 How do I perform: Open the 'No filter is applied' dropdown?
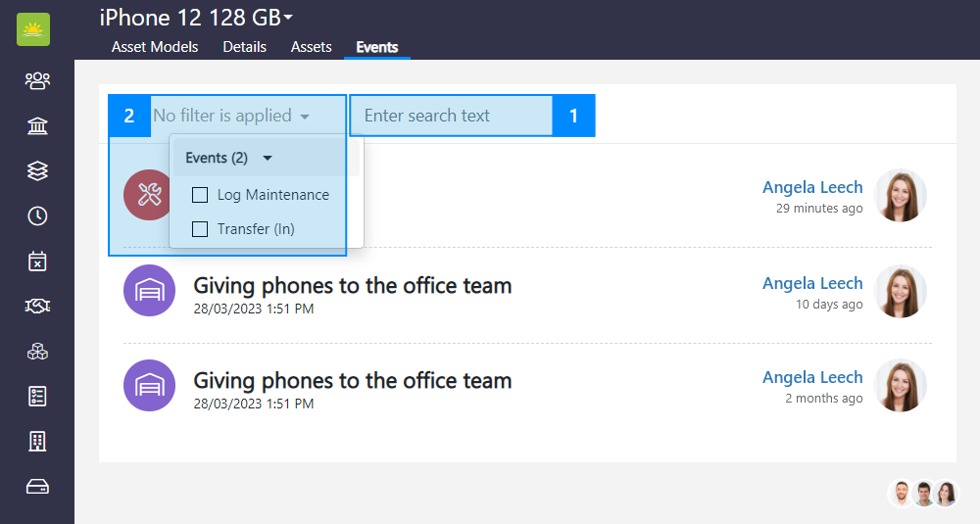tap(231, 116)
